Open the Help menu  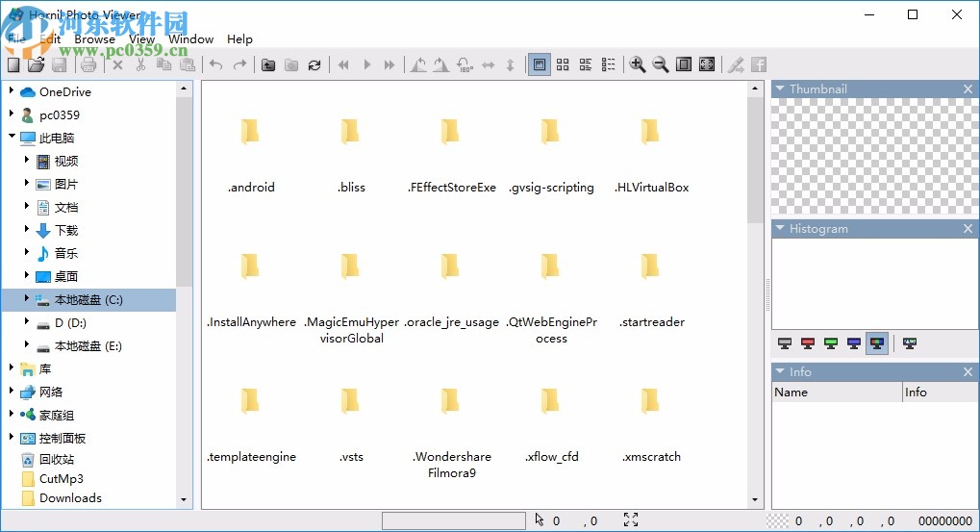pos(240,38)
